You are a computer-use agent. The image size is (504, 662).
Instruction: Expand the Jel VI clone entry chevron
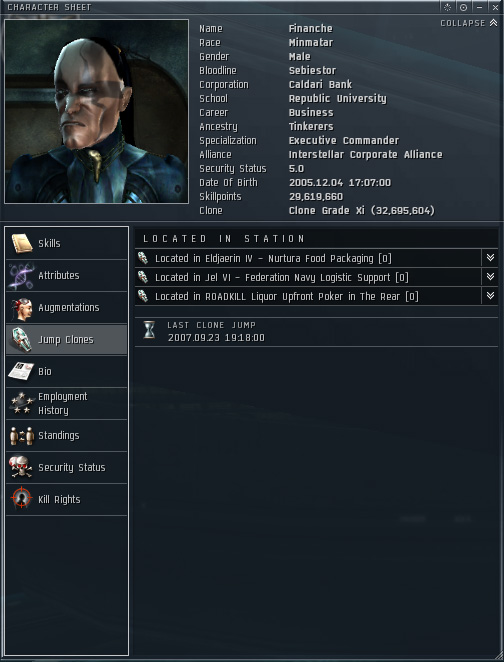point(490,277)
